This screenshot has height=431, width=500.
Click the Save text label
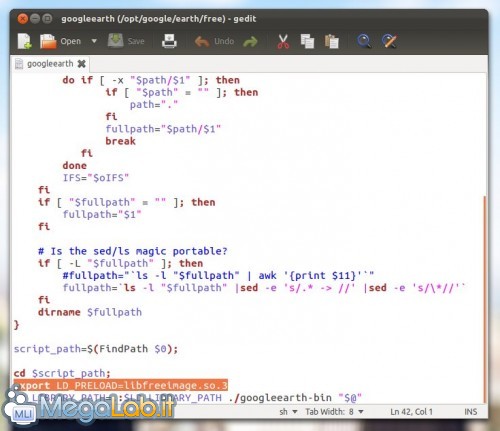pos(136,41)
